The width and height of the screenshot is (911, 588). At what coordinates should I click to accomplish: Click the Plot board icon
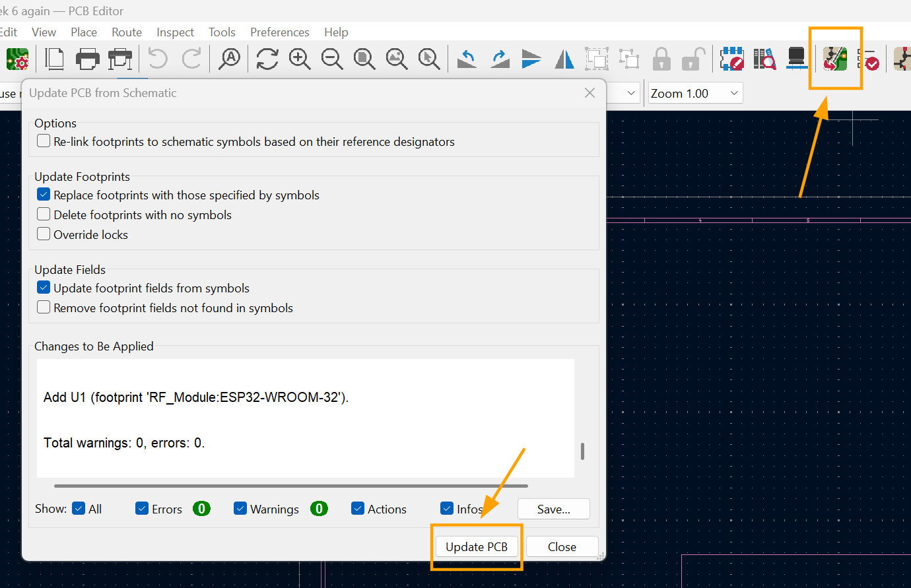coord(120,59)
